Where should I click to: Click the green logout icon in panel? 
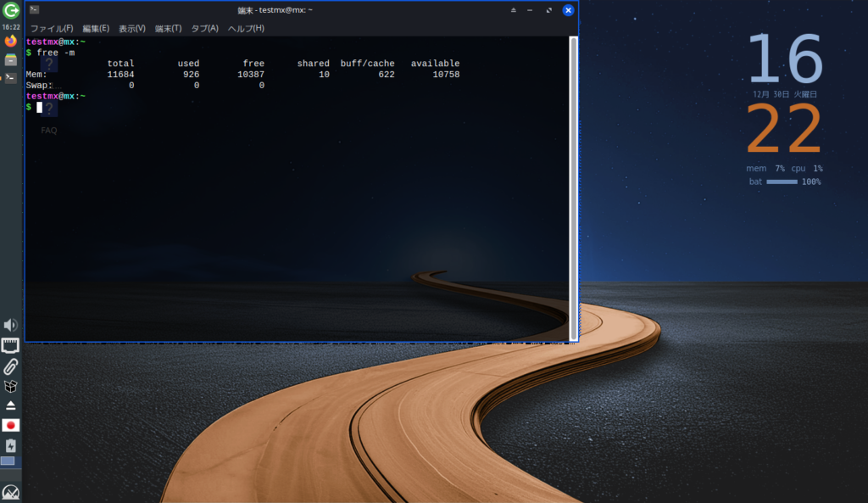point(11,11)
